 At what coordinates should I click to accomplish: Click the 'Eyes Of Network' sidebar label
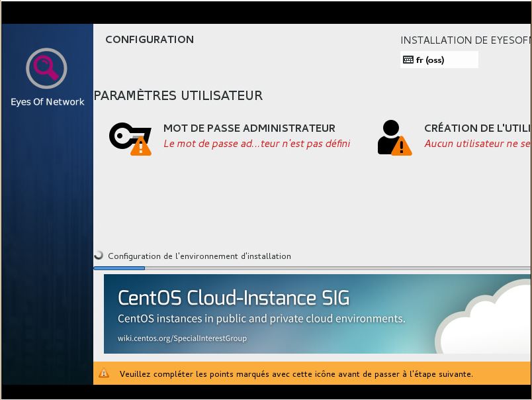click(48, 102)
